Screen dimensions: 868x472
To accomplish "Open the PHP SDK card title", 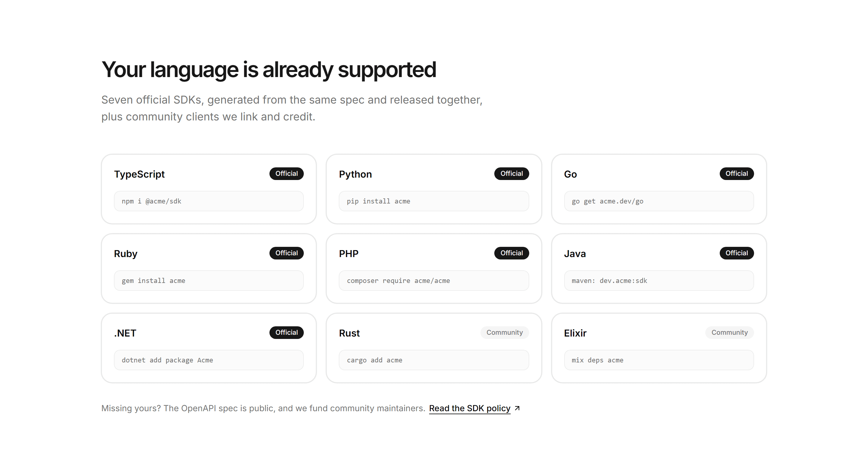I will pos(348,253).
